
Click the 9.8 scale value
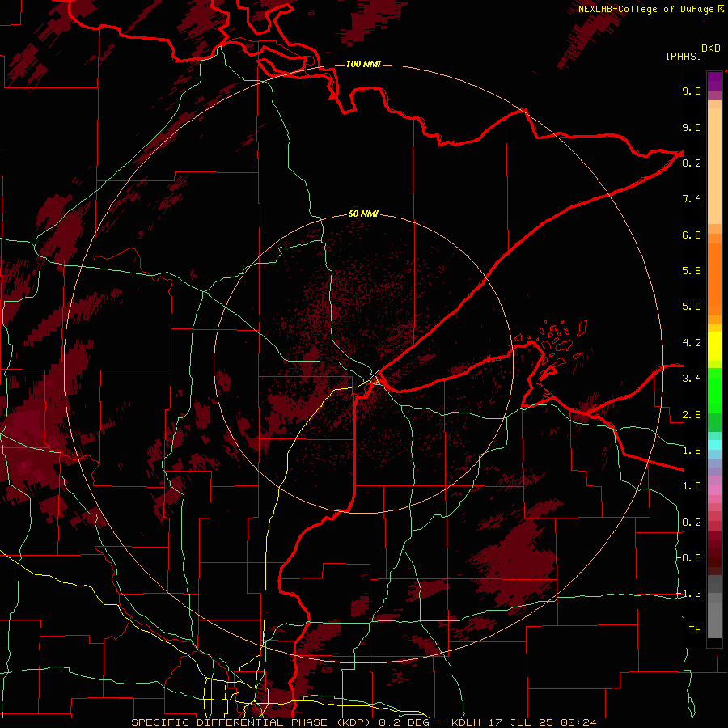tap(692, 91)
